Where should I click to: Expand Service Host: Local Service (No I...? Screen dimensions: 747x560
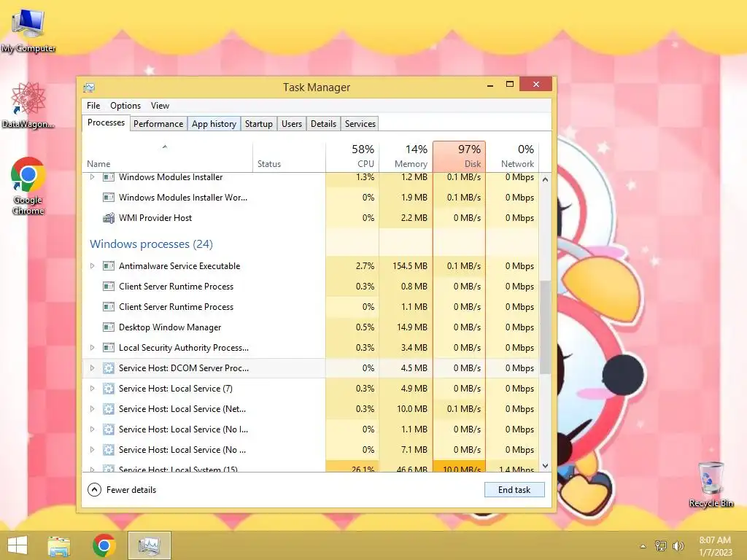[x=93, y=429]
